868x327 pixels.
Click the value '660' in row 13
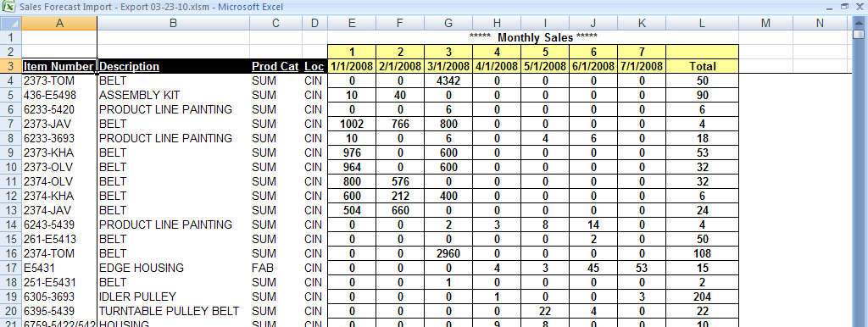pos(400,210)
